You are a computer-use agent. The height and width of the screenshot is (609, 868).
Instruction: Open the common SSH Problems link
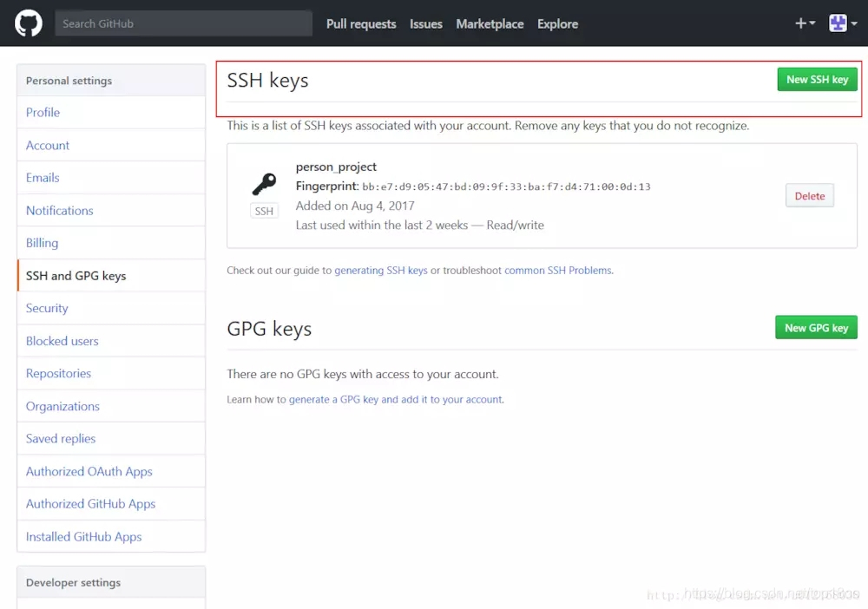pyautogui.click(x=558, y=271)
